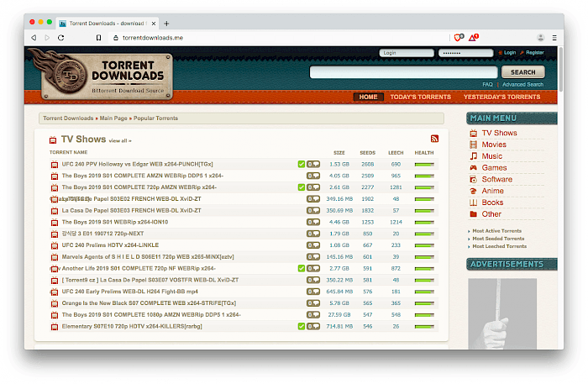588x384 pixels.
Task: Click Torrent Downloads in the breadcrumb
Action: click(68, 118)
